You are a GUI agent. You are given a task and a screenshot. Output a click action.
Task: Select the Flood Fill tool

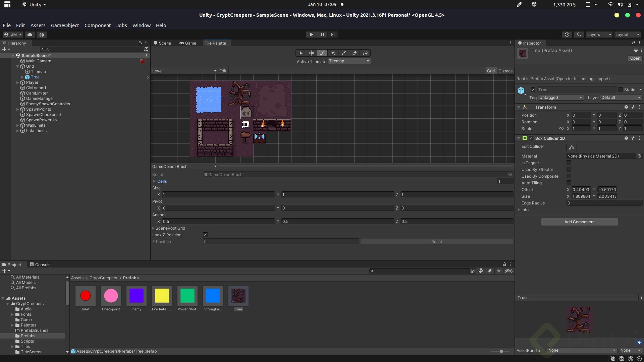pos(365,53)
